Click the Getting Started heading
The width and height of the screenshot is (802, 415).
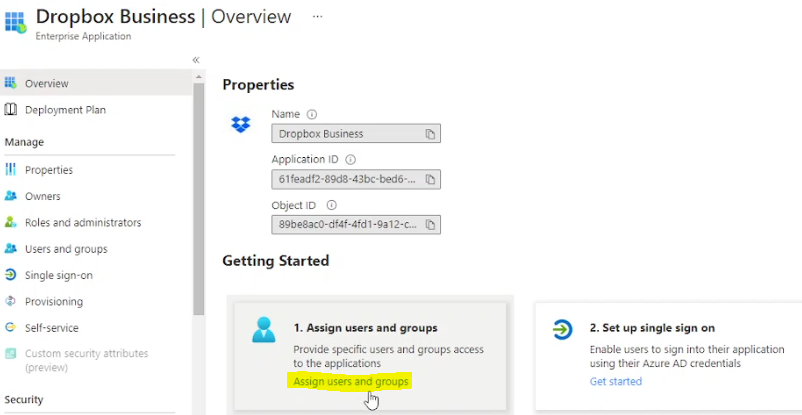(x=276, y=261)
